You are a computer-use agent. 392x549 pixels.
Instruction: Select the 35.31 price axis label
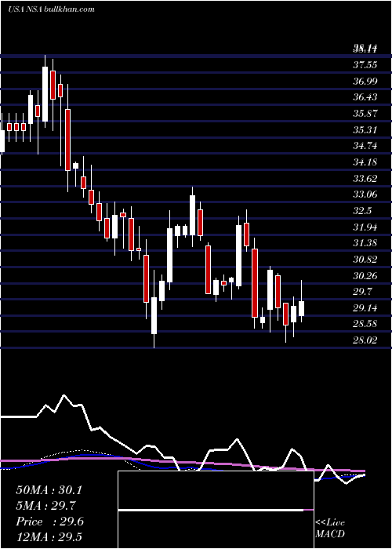(365, 130)
